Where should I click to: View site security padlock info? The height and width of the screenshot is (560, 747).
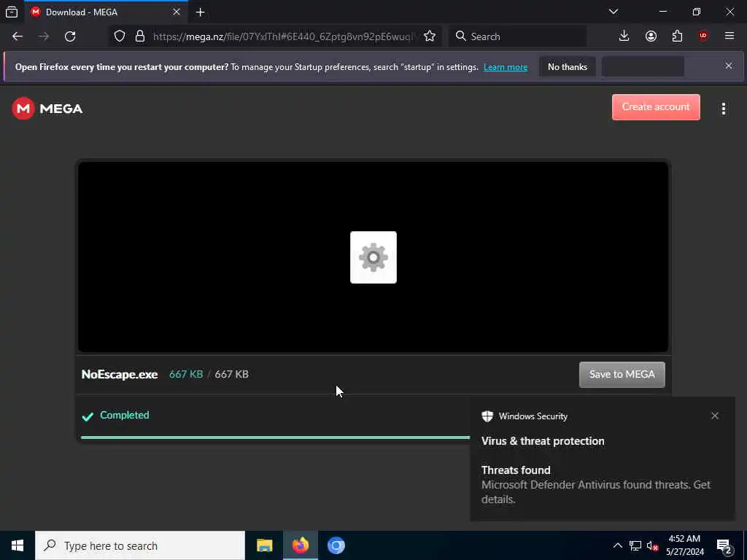139,36
